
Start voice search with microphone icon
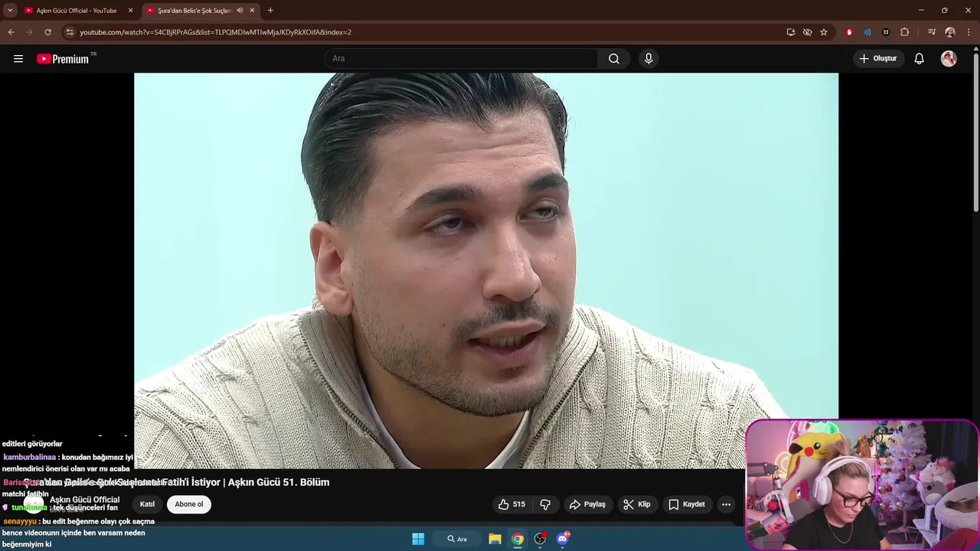click(648, 59)
